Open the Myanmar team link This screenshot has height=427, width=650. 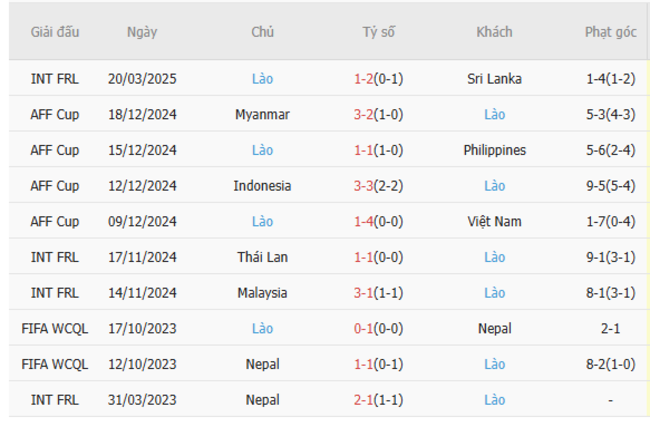click(x=262, y=114)
